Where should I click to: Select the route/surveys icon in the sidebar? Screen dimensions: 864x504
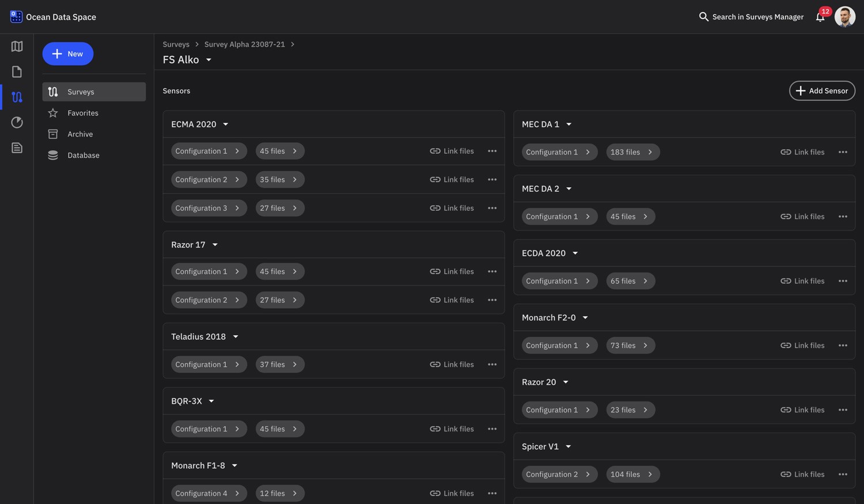(16, 97)
